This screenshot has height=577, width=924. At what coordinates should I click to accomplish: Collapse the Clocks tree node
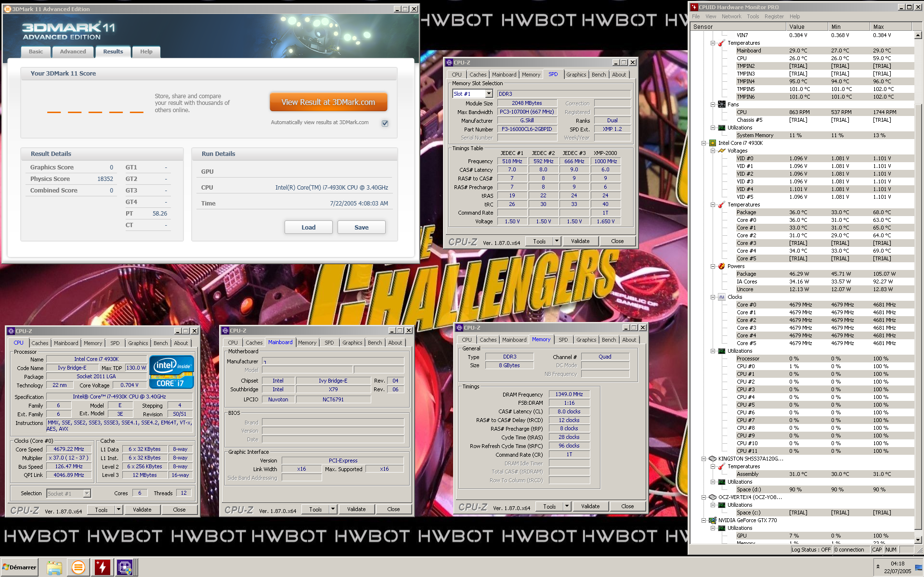(x=713, y=297)
